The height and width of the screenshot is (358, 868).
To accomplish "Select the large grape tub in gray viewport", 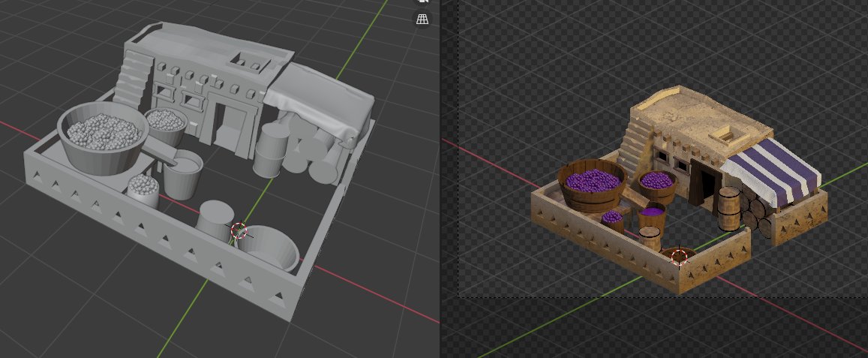I will tap(103, 137).
